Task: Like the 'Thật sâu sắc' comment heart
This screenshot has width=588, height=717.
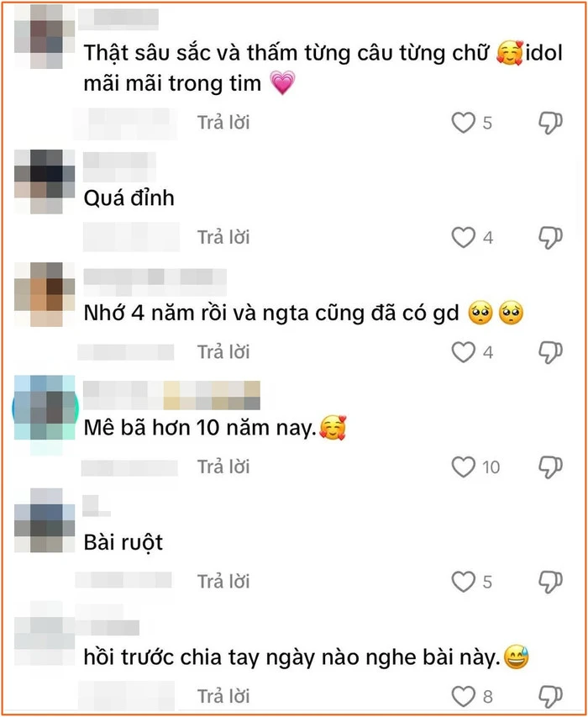Action: [464, 123]
